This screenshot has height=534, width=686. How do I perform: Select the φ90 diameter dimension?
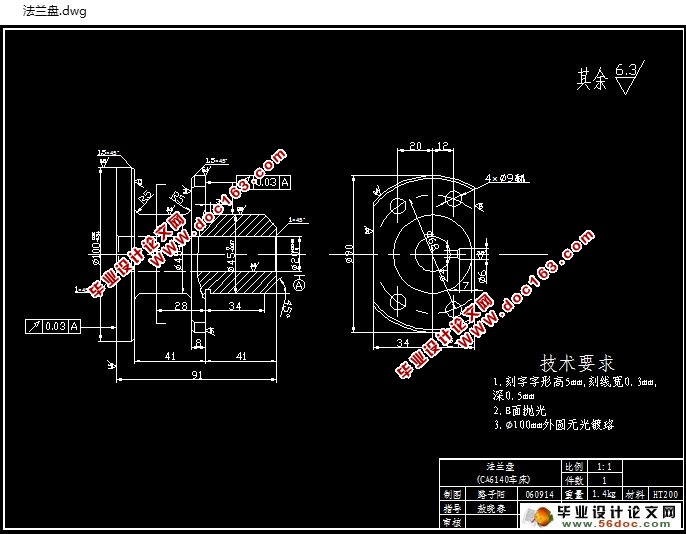point(349,253)
